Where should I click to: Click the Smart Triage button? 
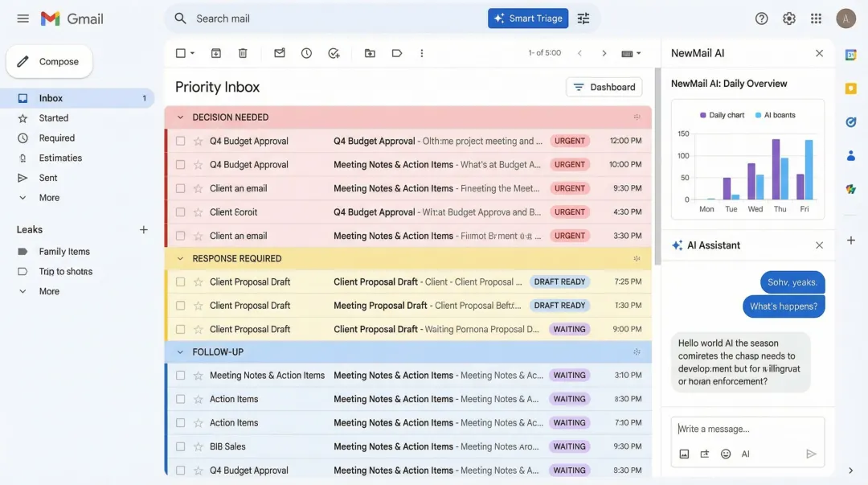pos(528,18)
